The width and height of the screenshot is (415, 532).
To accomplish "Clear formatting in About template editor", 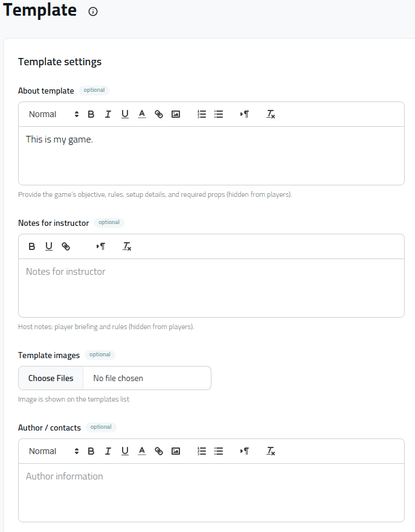I will tap(271, 114).
